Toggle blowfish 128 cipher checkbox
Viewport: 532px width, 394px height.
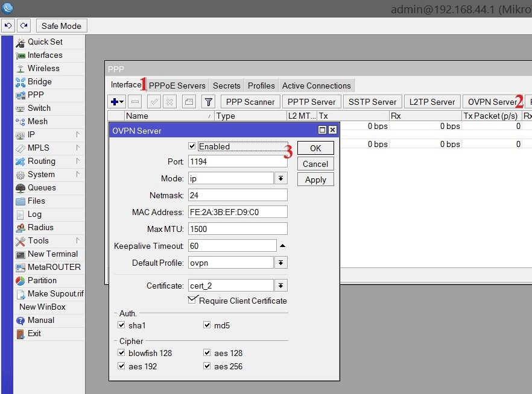coord(121,352)
